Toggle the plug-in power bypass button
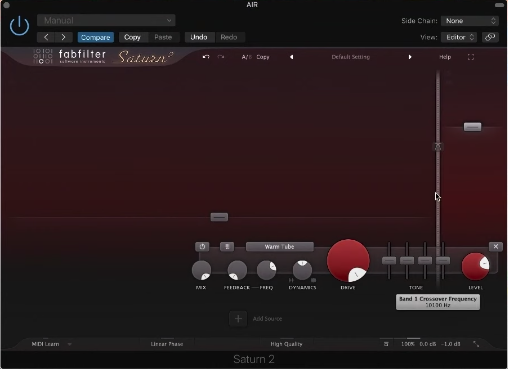The width and height of the screenshot is (508, 369). (19, 26)
